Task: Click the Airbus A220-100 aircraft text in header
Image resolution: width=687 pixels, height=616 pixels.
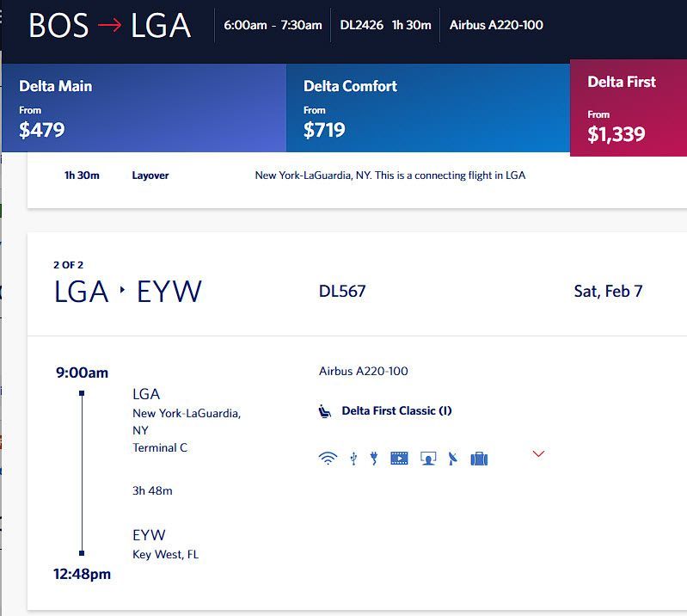Action: 496,25
